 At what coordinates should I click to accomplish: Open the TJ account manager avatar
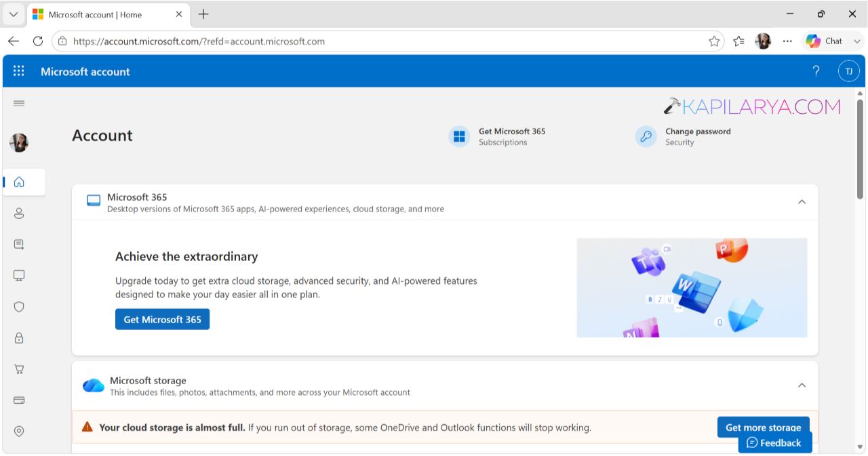[848, 71]
